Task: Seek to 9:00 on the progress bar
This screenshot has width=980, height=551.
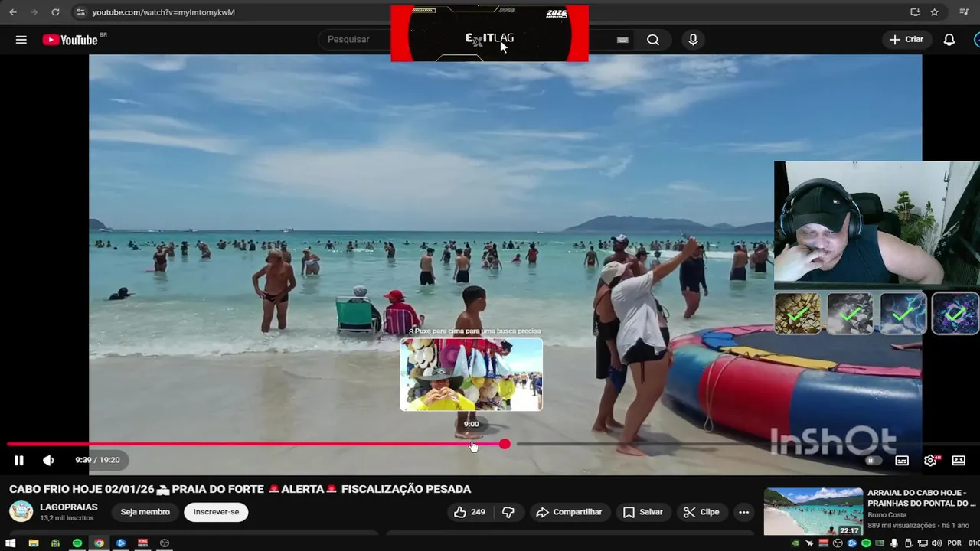Action: pos(472,444)
